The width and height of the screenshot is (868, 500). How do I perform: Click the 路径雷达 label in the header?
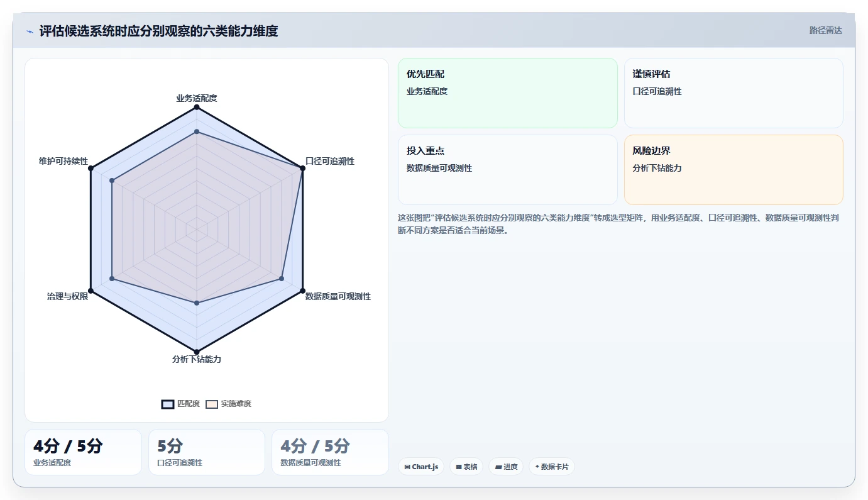point(825,30)
